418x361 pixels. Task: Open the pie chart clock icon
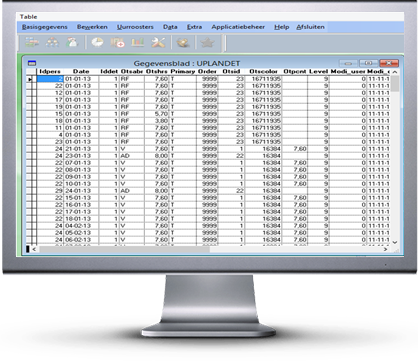pyautogui.click(x=97, y=43)
